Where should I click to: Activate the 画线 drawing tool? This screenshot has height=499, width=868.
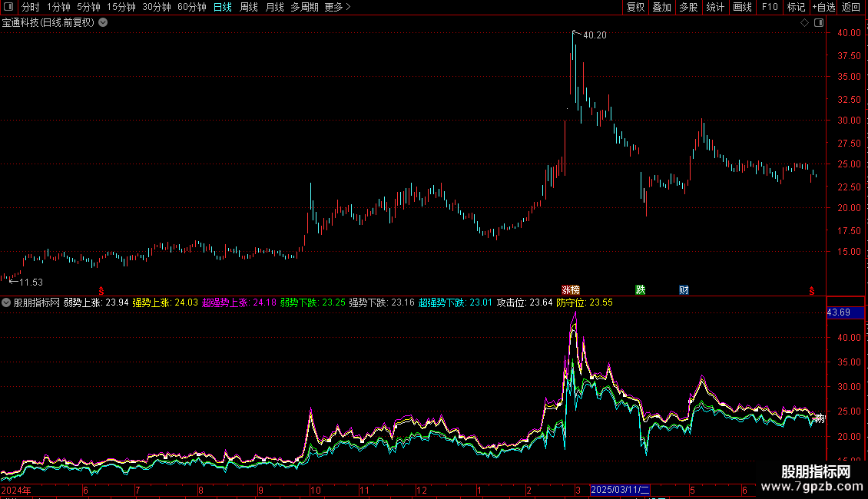click(x=742, y=7)
